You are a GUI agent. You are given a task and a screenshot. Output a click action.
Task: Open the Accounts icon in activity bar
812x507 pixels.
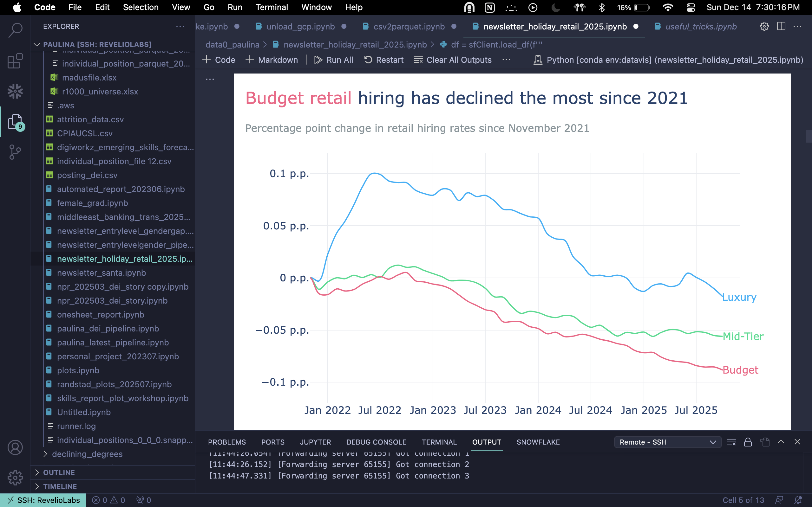tap(15, 448)
